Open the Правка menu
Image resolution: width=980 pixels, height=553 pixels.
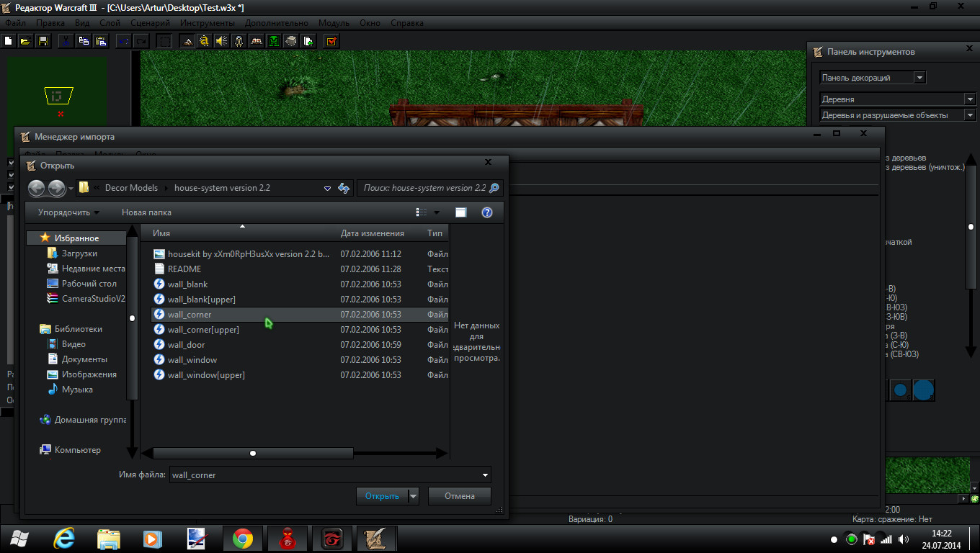(x=50, y=23)
